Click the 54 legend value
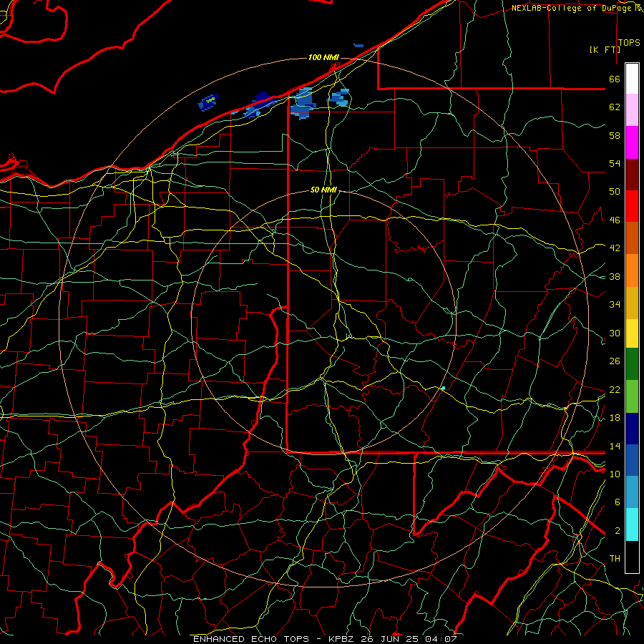 (x=615, y=163)
